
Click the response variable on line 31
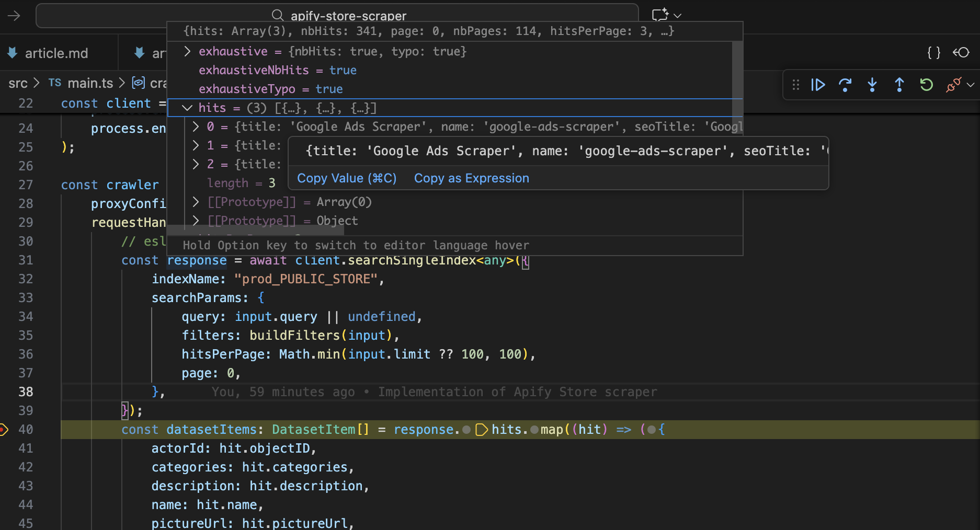coord(197,260)
